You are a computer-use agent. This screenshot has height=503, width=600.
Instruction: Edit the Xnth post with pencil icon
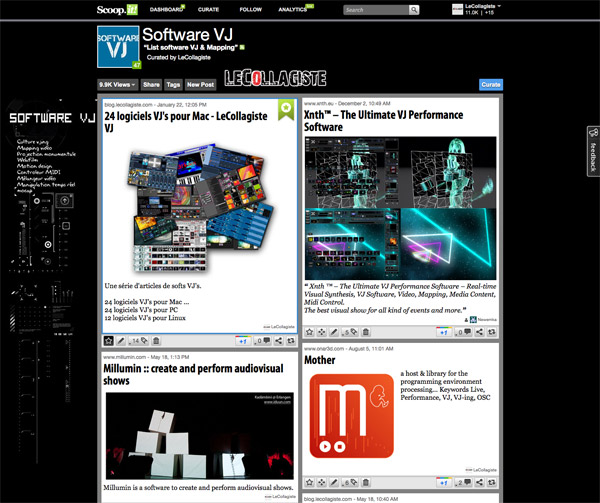[x=334, y=332]
